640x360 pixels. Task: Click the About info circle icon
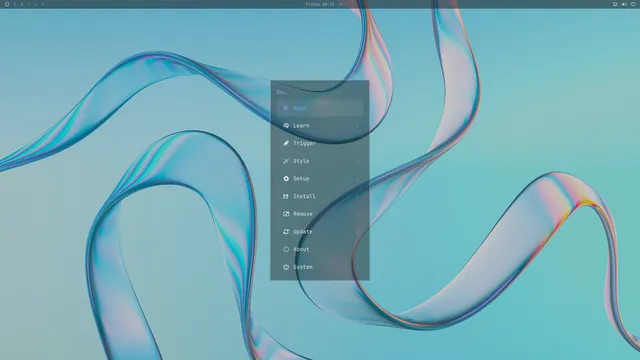(286, 249)
